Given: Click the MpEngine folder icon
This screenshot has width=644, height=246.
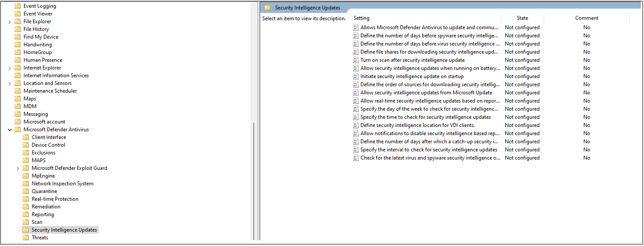Looking at the screenshot, I should [26, 176].
